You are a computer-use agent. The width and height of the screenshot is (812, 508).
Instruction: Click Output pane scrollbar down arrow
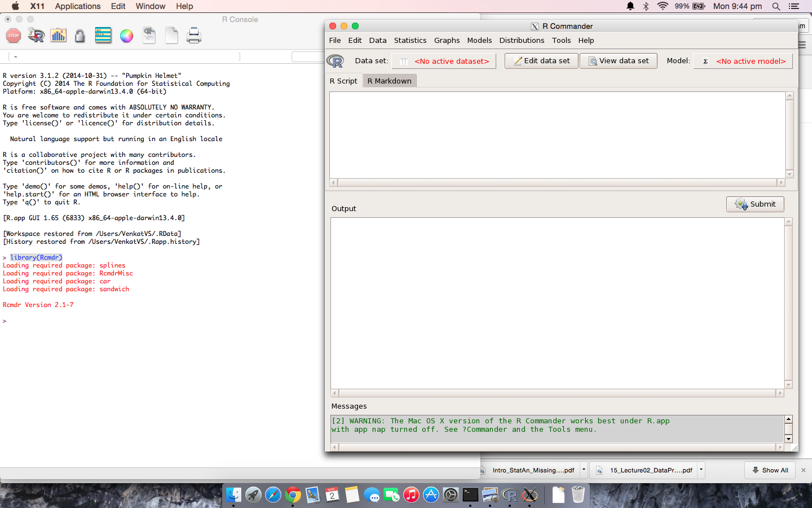coord(788,384)
